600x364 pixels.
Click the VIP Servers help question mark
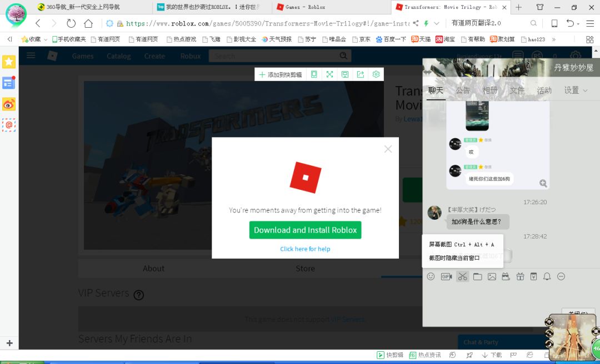[x=138, y=295]
